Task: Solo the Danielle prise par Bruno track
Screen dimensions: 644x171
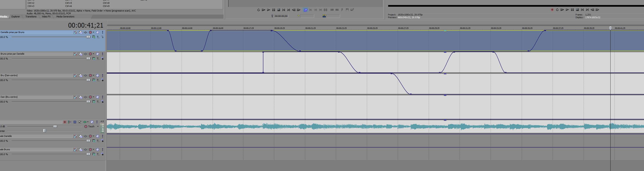Action: point(102,32)
